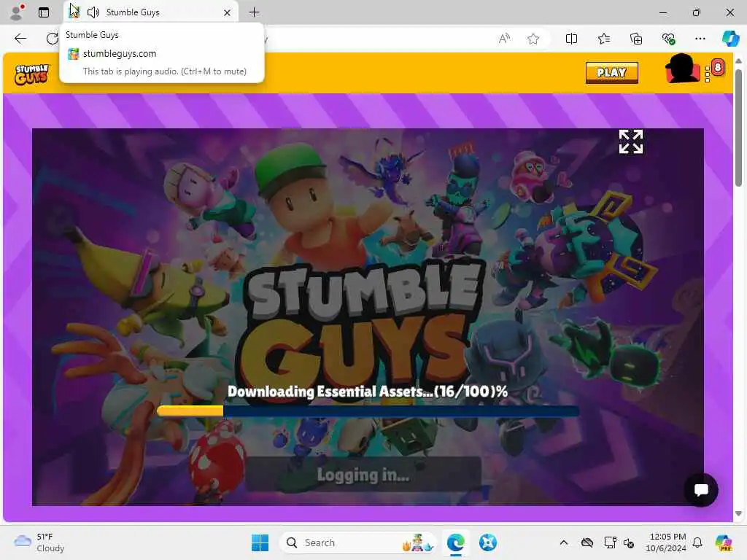The width and height of the screenshot is (747, 560).
Task: Click the download progress bar
Action: [x=368, y=411]
